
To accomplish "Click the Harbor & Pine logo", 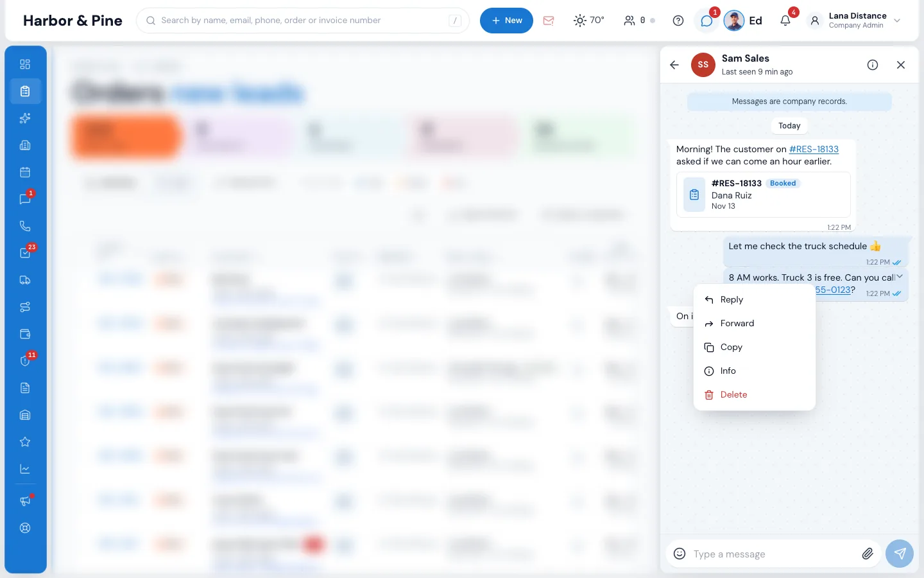I will pos(73,21).
